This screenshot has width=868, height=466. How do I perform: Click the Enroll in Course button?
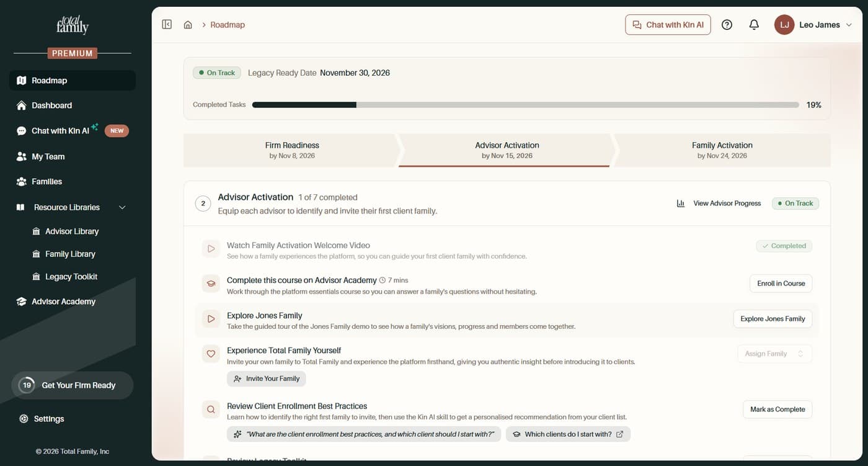pos(781,284)
